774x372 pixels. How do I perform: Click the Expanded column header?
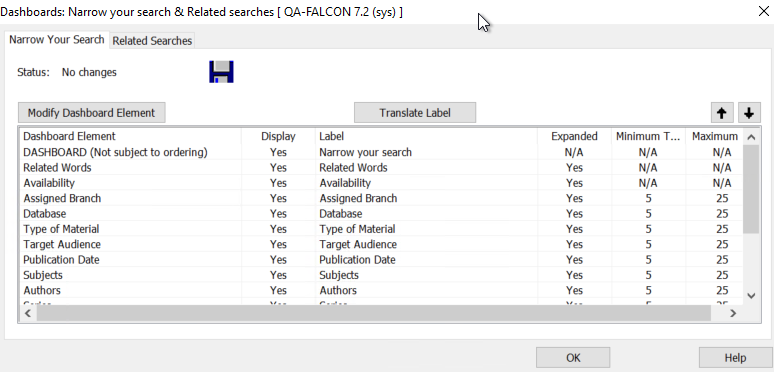coord(574,136)
